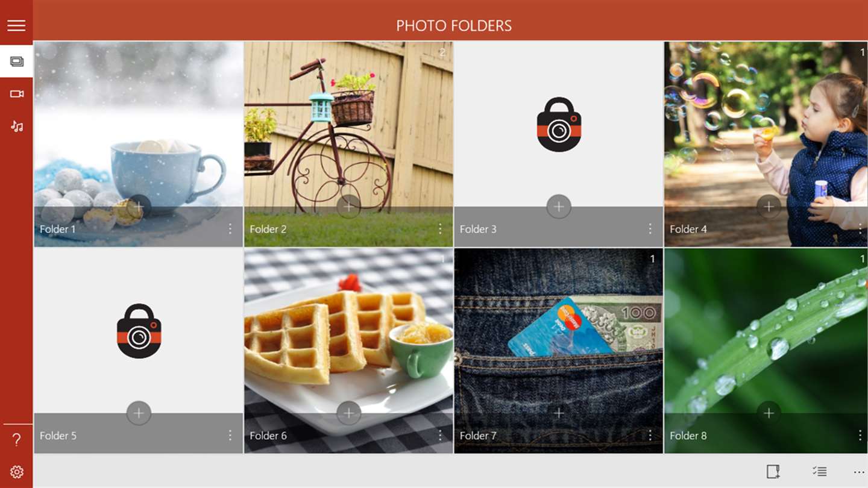Activate the multi-select checklist icon
The height and width of the screenshot is (488, 868).
pos(819,472)
